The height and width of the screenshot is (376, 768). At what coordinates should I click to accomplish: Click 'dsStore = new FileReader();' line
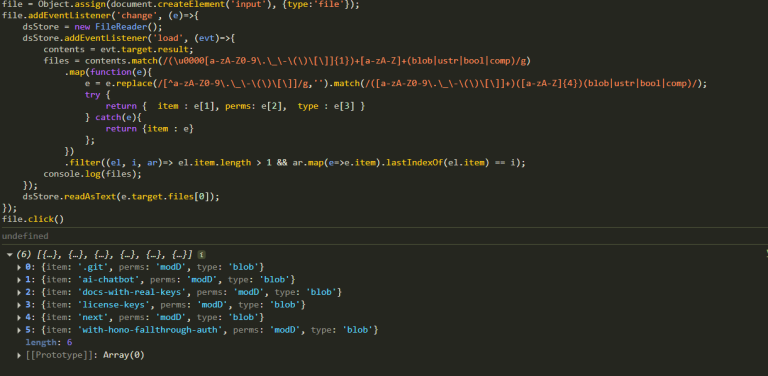tap(92, 27)
